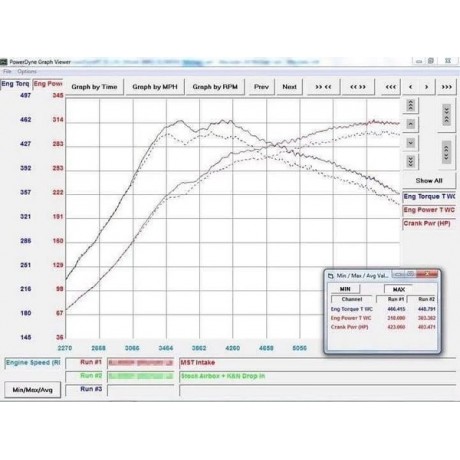Click the single left arrow pan button

[411, 87]
